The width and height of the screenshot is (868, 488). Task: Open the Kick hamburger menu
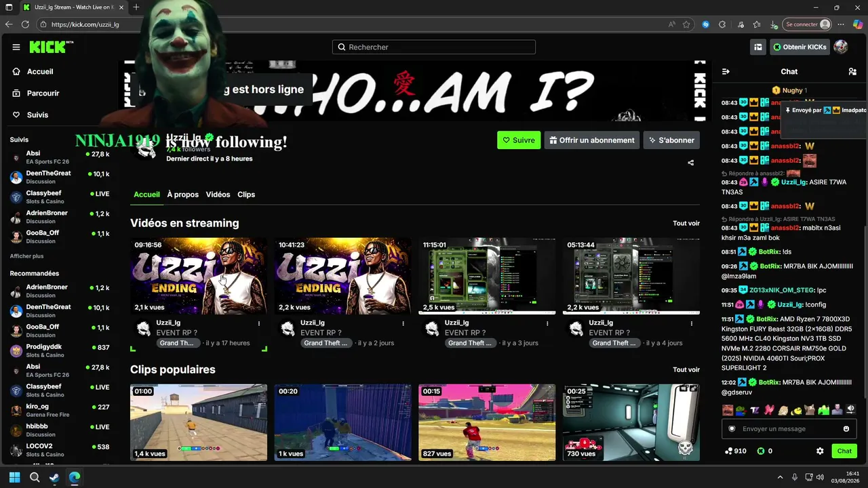pyautogui.click(x=16, y=47)
